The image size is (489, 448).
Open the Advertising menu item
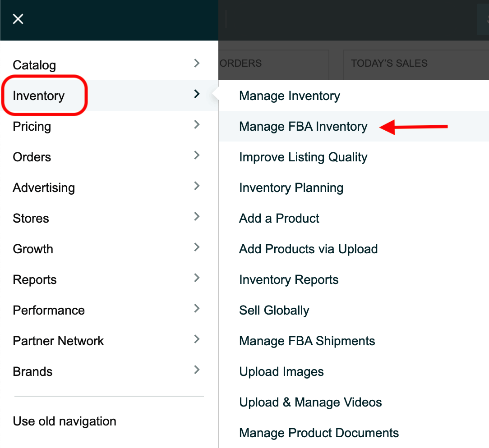pos(44,188)
